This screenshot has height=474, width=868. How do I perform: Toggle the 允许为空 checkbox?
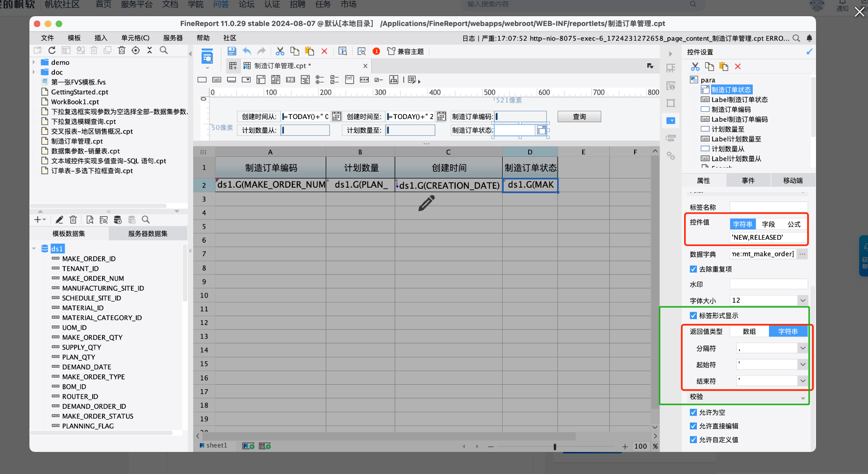pos(693,412)
